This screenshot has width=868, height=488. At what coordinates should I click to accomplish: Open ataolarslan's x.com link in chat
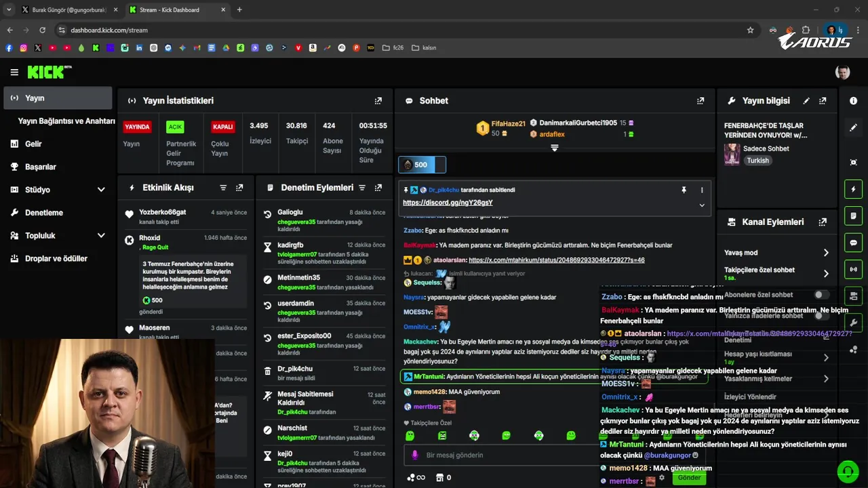click(x=556, y=260)
